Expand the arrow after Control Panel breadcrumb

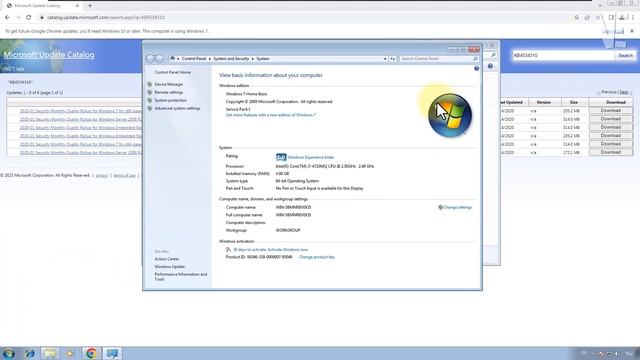[210, 59]
